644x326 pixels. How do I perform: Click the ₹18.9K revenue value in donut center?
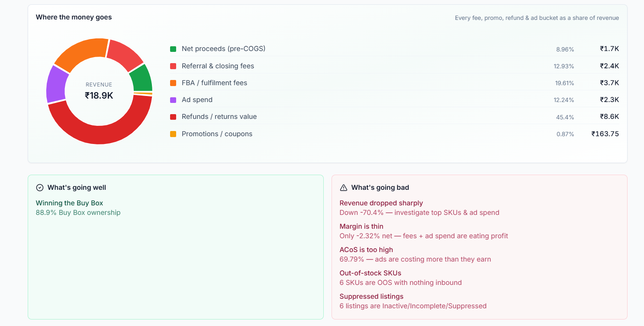click(x=99, y=96)
